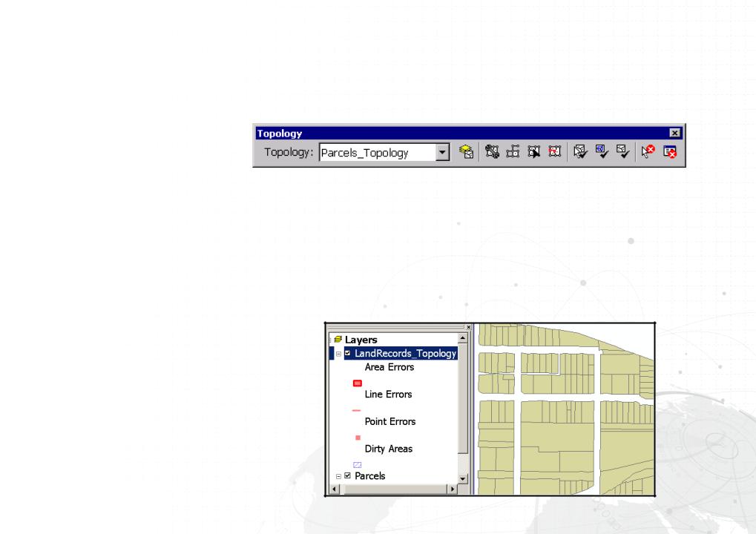Click the table of contents scroll-down arrow
Screen dimensions: 756x534
click(463, 478)
